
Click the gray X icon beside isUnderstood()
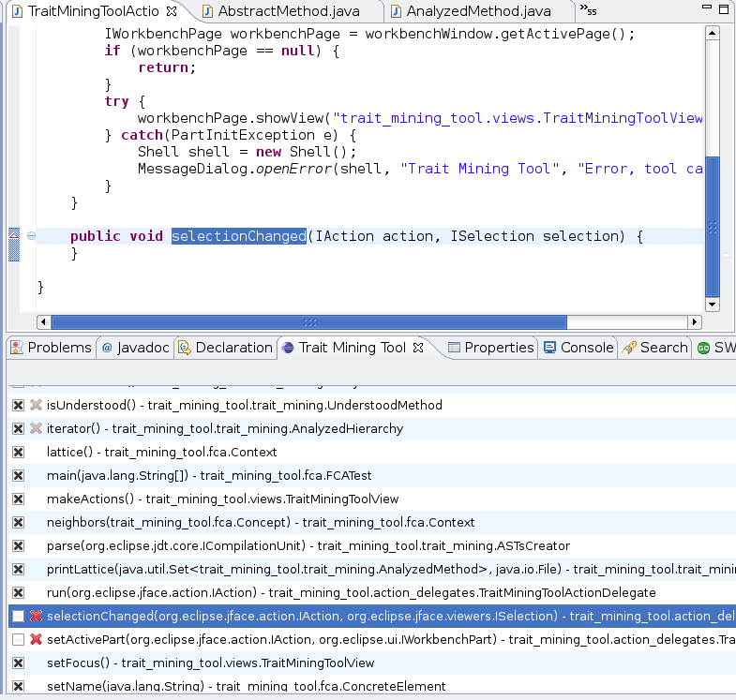(x=37, y=405)
